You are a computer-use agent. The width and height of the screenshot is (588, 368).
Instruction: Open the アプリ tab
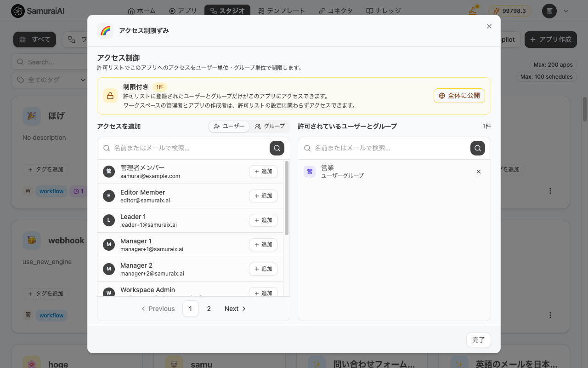click(x=182, y=11)
